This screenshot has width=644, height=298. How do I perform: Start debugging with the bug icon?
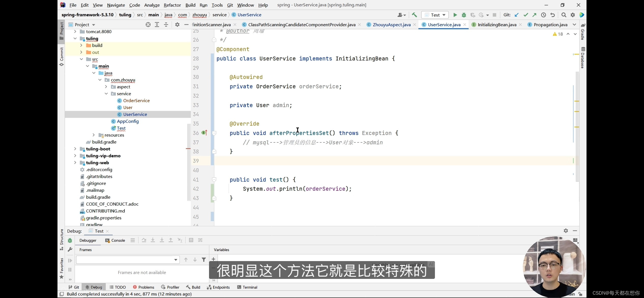pyautogui.click(x=464, y=15)
